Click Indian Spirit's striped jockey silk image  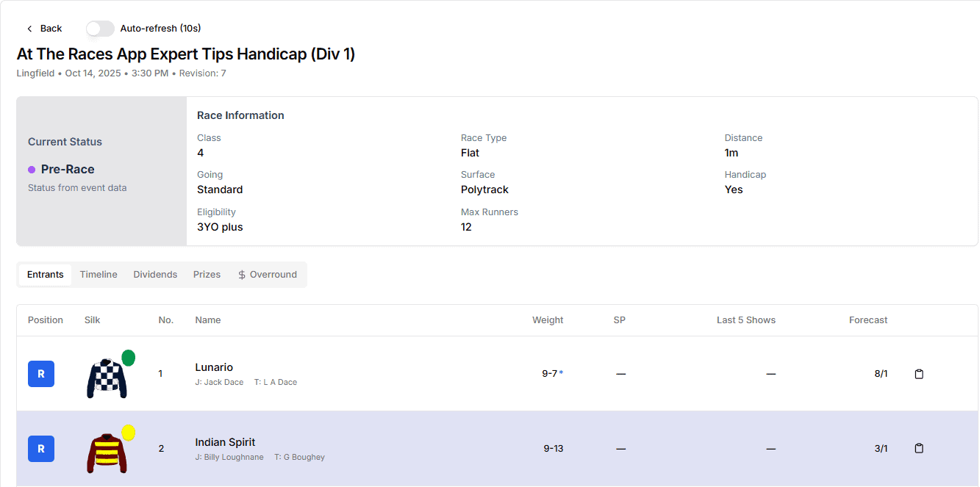coord(107,451)
